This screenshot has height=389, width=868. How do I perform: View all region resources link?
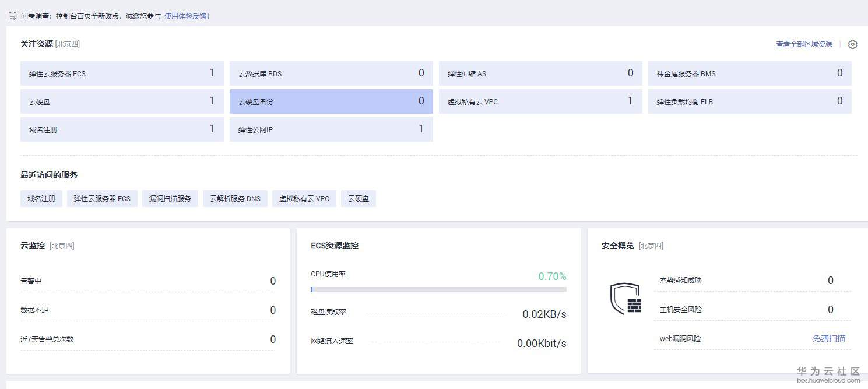click(x=804, y=44)
